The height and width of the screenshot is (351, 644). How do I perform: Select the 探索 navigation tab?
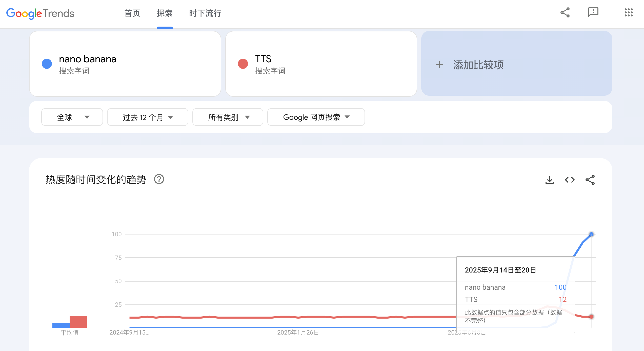[x=165, y=13]
